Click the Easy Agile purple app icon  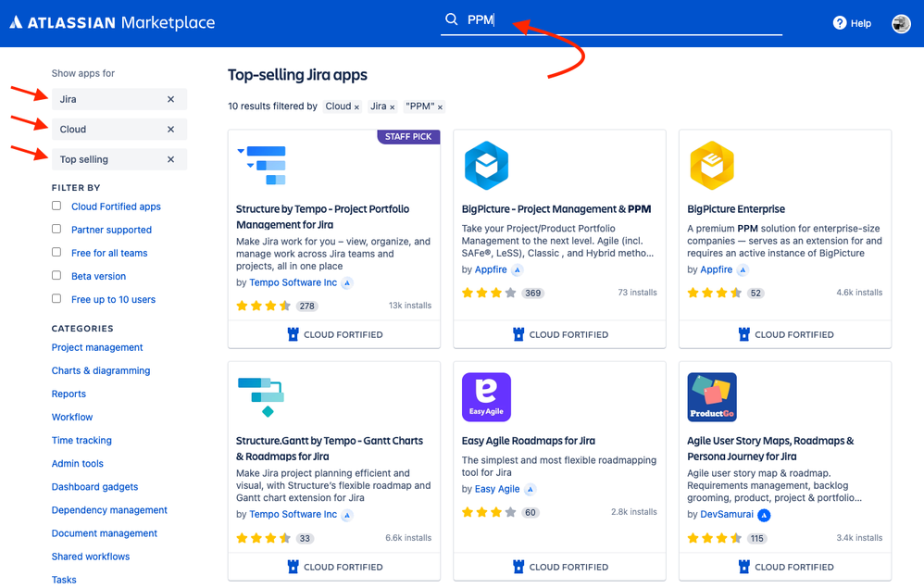coord(486,397)
